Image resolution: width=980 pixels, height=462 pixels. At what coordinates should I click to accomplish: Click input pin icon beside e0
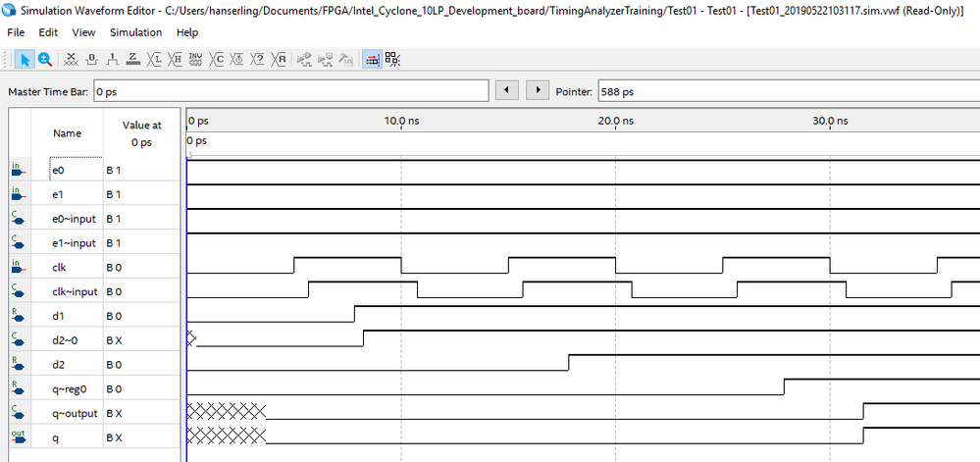(18, 170)
